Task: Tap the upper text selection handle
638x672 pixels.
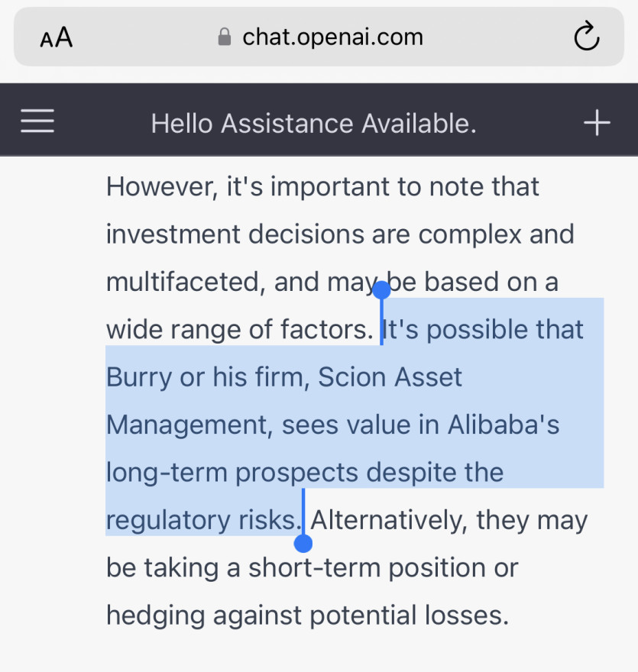Action: [x=381, y=290]
